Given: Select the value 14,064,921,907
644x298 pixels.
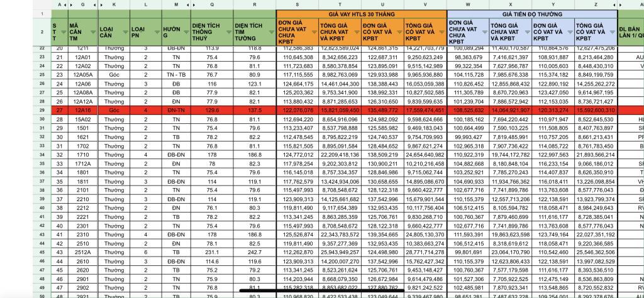Looking at the screenshot, I should pos(511,110).
